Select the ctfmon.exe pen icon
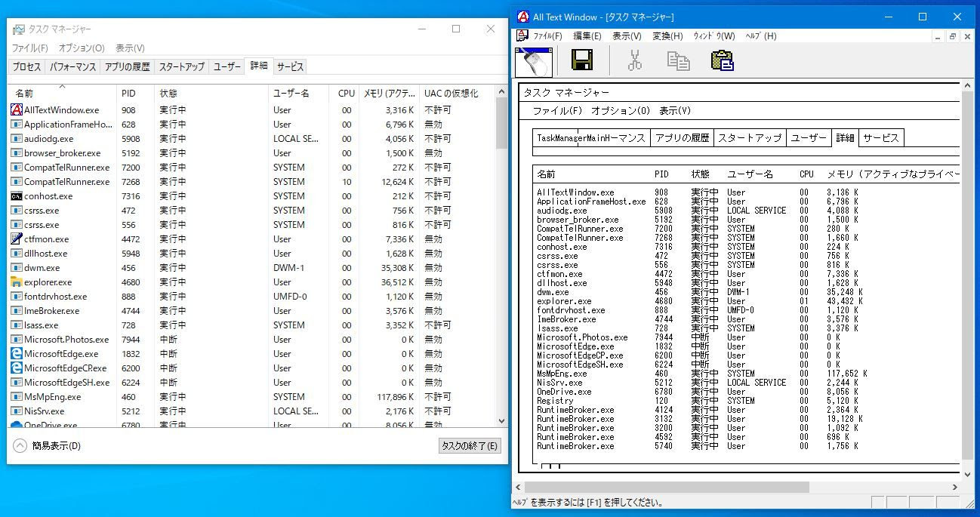 point(17,239)
